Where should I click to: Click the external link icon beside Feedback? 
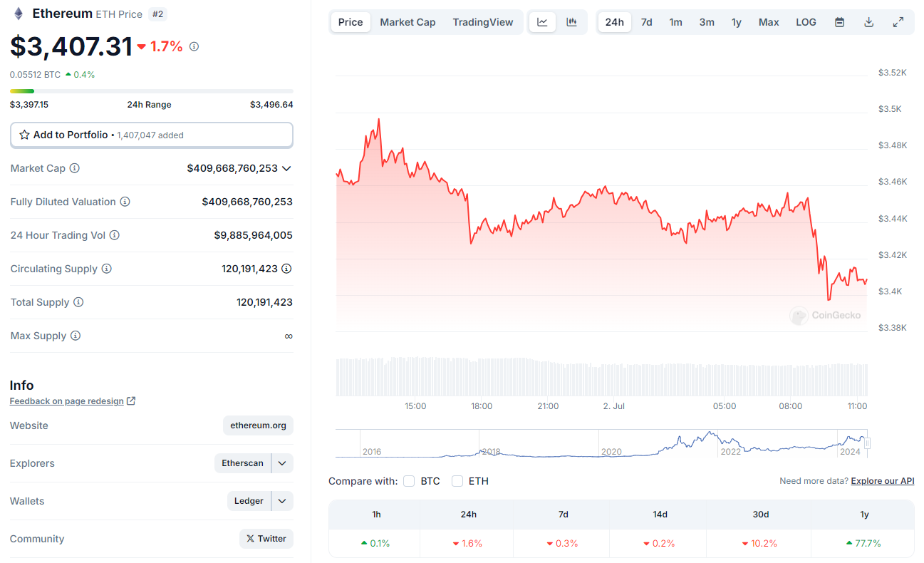click(131, 401)
